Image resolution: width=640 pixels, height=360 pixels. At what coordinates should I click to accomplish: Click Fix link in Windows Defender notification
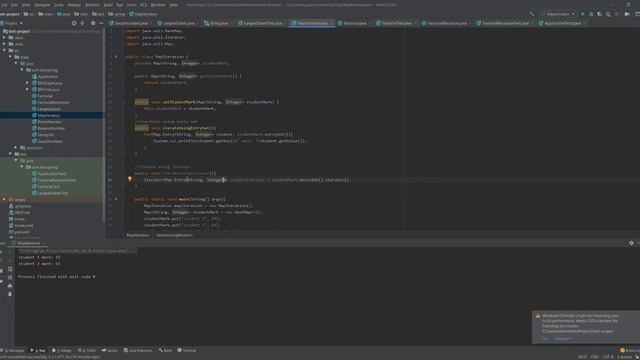click(x=545, y=338)
